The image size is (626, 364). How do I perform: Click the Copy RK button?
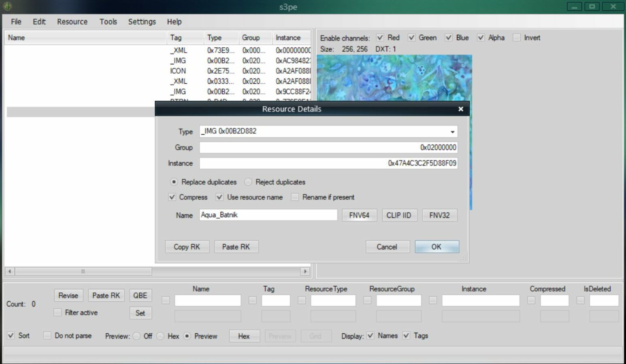tap(187, 247)
